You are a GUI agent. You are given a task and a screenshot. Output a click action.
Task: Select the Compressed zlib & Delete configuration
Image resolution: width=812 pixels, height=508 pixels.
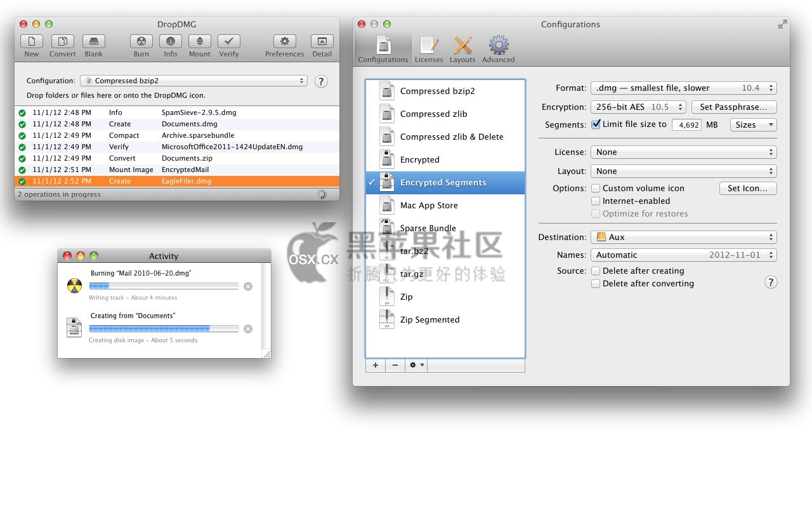point(445,137)
